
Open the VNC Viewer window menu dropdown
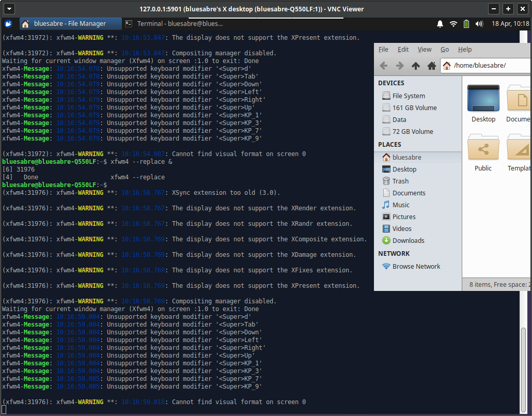click(x=9, y=9)
